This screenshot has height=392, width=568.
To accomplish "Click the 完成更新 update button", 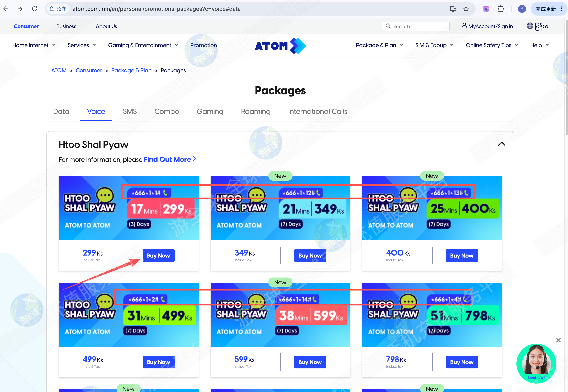I will [x=549, y=9].
